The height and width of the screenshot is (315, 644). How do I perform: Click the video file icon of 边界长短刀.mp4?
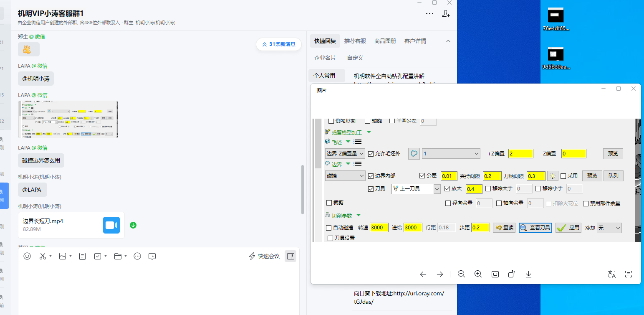click(x=111, y=225)
